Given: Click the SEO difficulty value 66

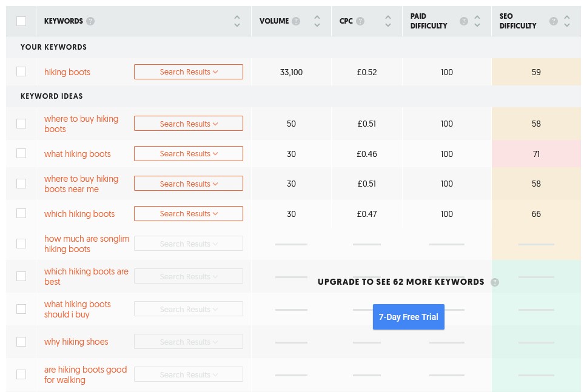Looking at the screenshot, I should point(536,214).
